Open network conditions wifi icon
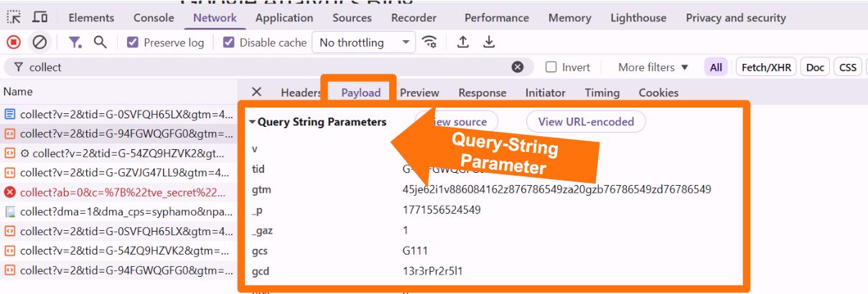The image size is (868, 294). click(430, 42)
